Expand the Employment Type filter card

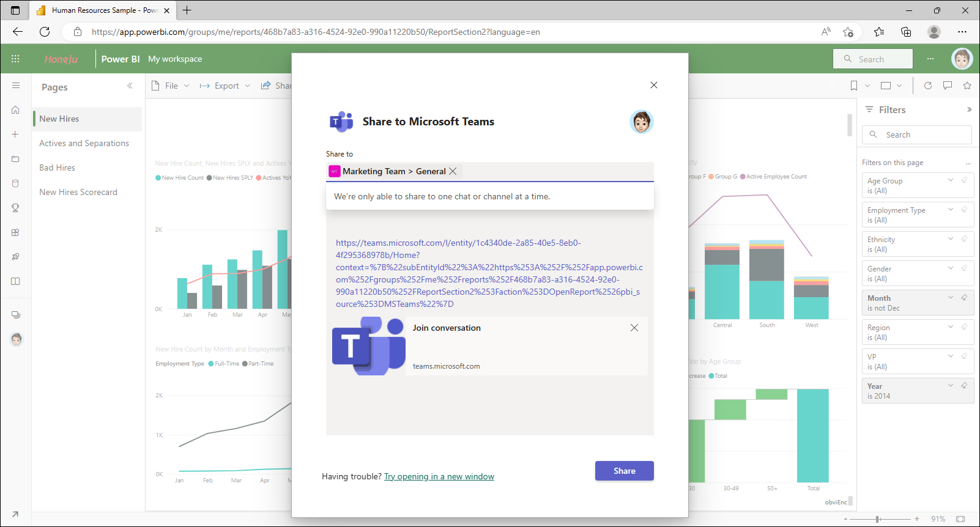coord(951,210)
